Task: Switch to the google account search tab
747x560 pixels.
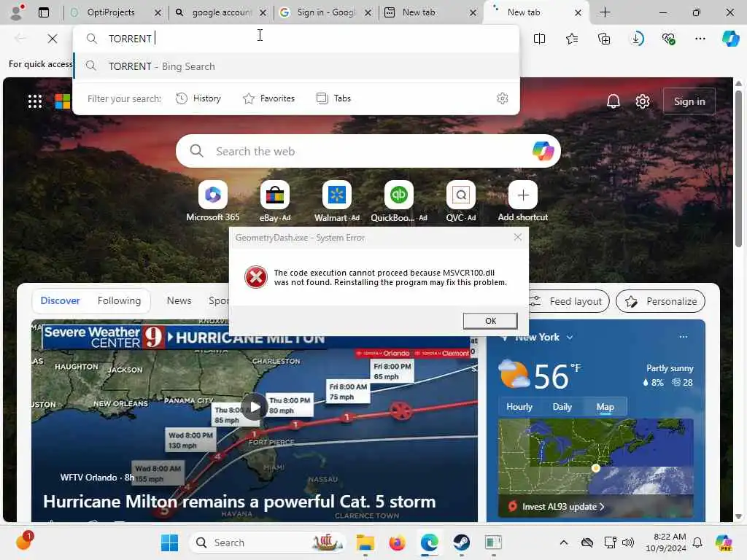Action: [x=221, y=12]
